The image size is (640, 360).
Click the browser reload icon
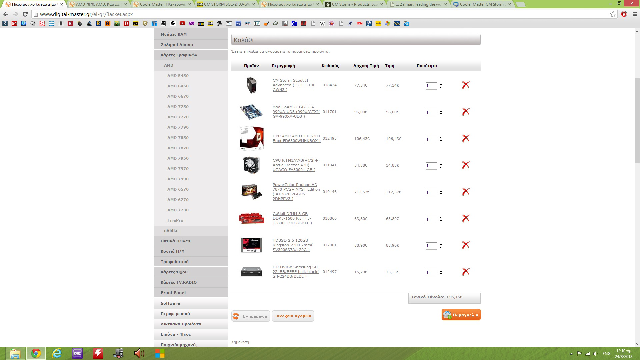click(25, 14)
